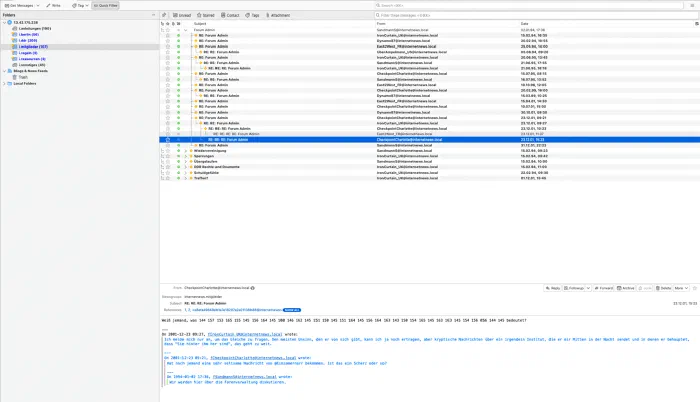700x402 pixels.
Task: Pin the quick filter settings
Action: pos(166,16)
